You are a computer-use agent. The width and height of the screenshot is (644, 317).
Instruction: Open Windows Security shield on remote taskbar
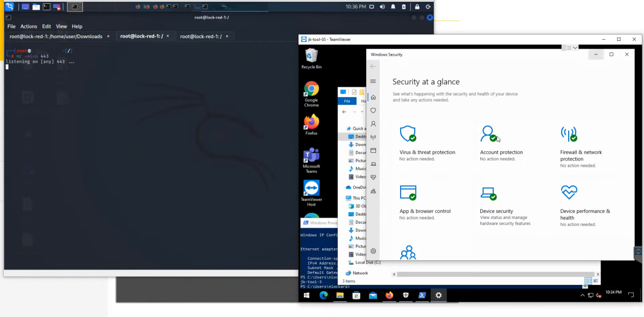coord(406,295)
